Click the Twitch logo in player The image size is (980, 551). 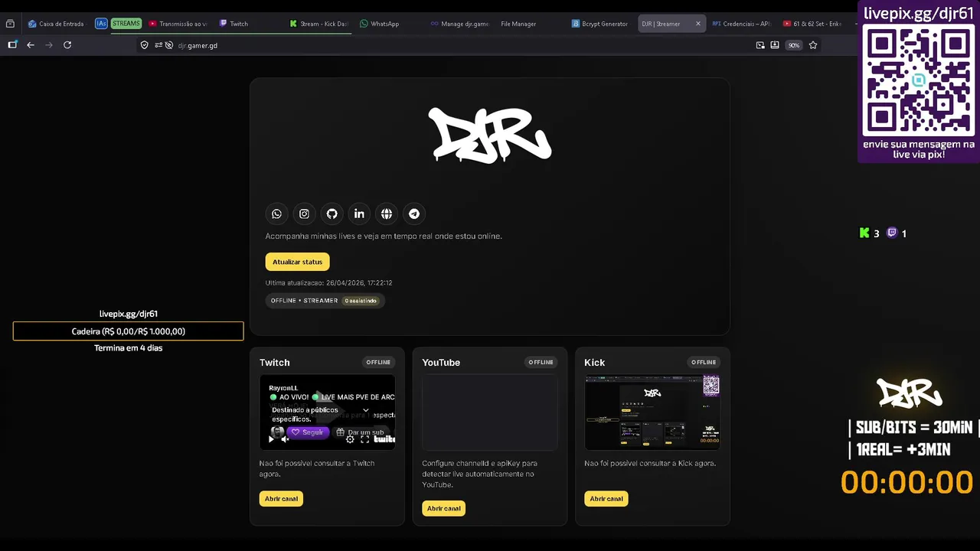(x=384, y=439)
